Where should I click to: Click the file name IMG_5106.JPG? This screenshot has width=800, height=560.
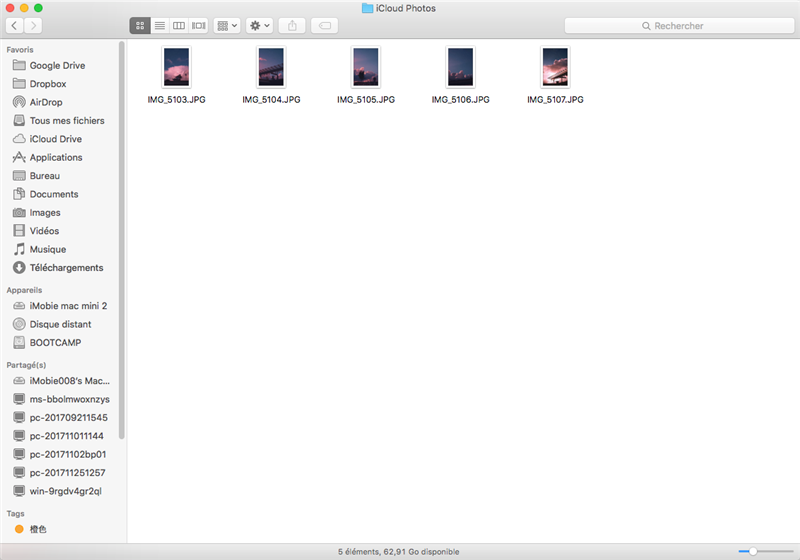click(x=461, y=99)
